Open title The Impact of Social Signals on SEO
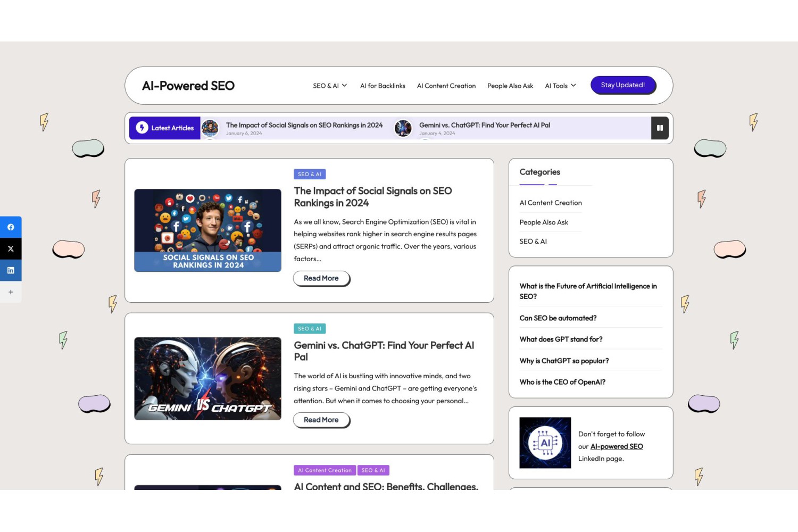 click(373, 197)
